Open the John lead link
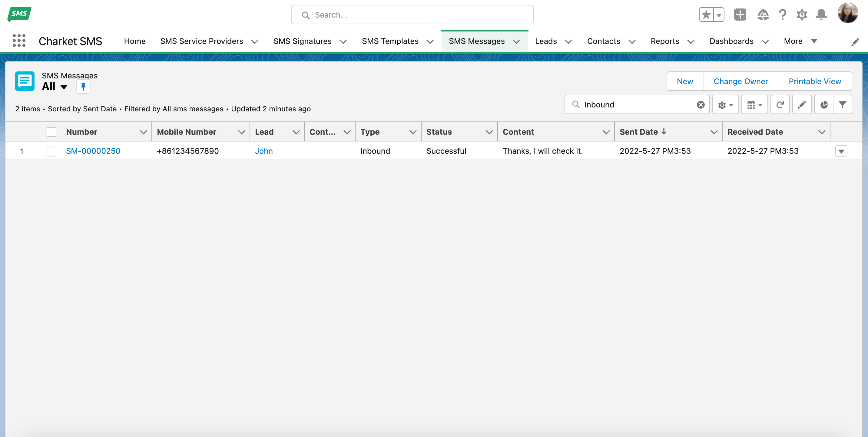Image resolution: width=868 pixels, height=437 pixels. [x=263, y=151]
